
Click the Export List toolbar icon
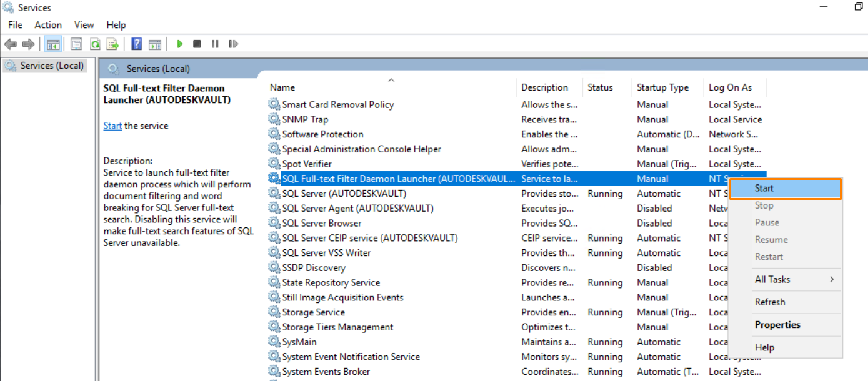tap(112, 44)
